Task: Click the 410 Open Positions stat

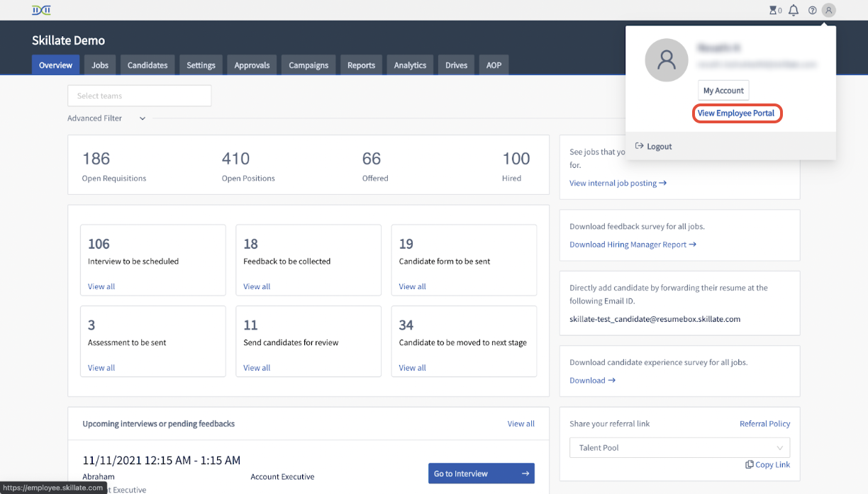Action: 248,167
